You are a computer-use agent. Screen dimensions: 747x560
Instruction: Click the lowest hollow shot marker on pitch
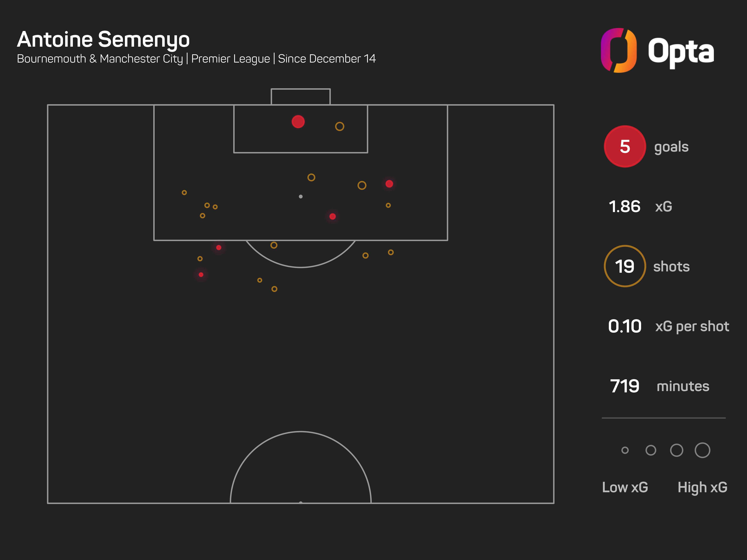pyautogui.click(x=274, y=289)
